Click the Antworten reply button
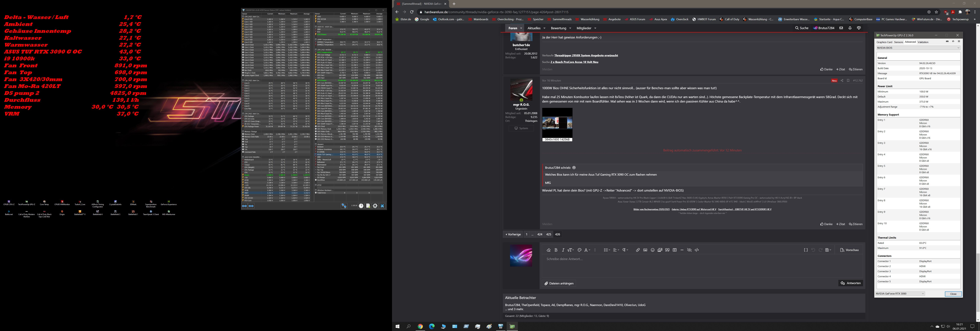The width and height of the screenshot is (980, 331). (x=851, y=283)
